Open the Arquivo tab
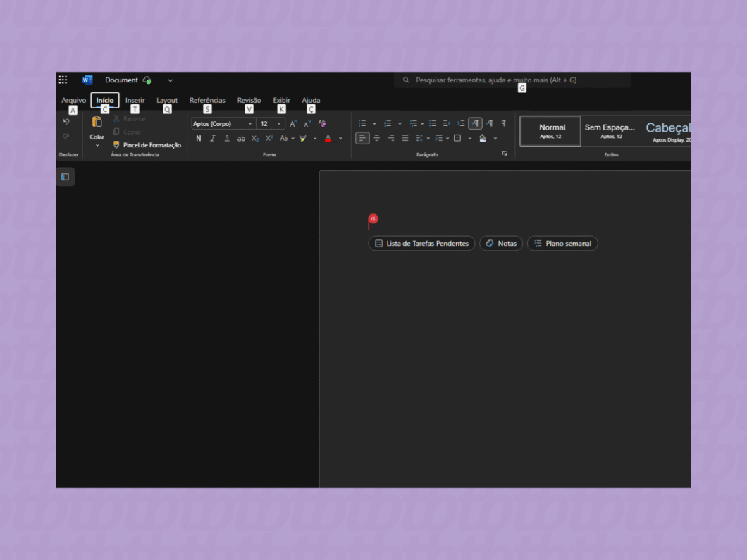Screen dimensions: 747x560 click(73, 101)
